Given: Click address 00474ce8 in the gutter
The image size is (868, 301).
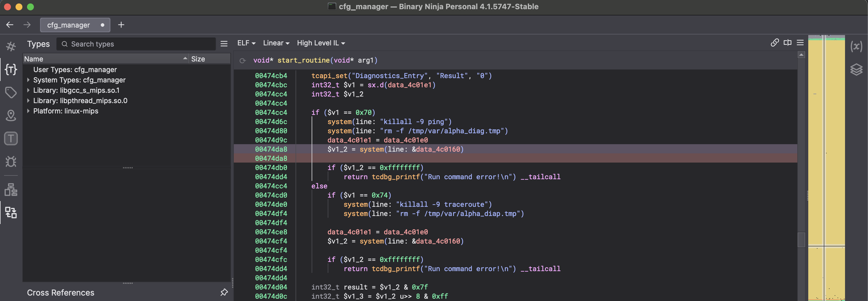Looking at the screenshot, I should pyautogui.click(x=271, y=232).
